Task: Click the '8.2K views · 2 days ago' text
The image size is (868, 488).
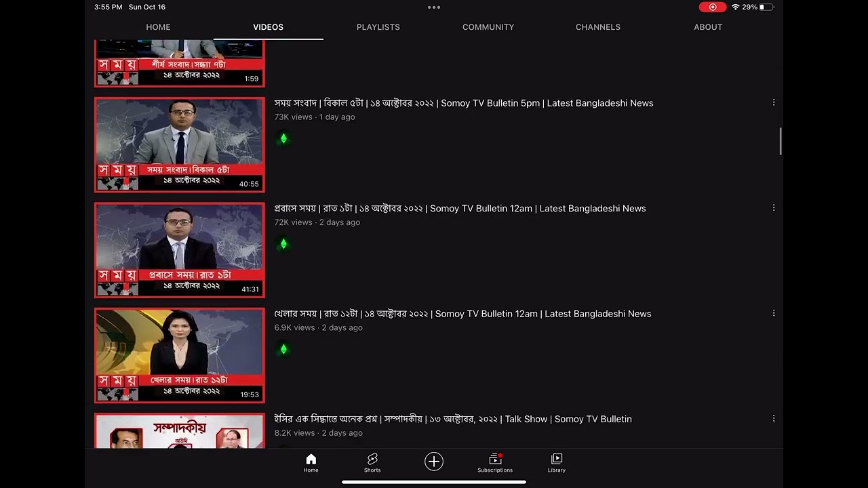Action: pos(319,433)
